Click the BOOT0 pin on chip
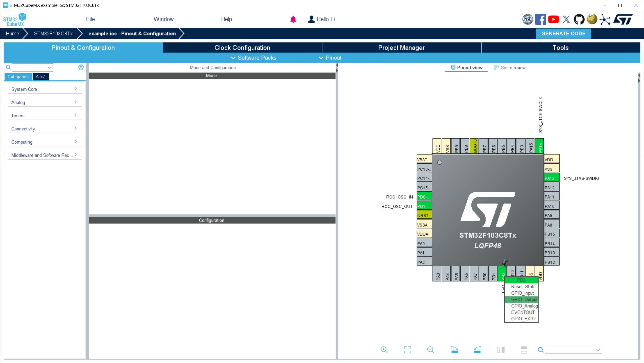Image resolution: width=644 pixels, height=363 pixels. click(474, 146)
